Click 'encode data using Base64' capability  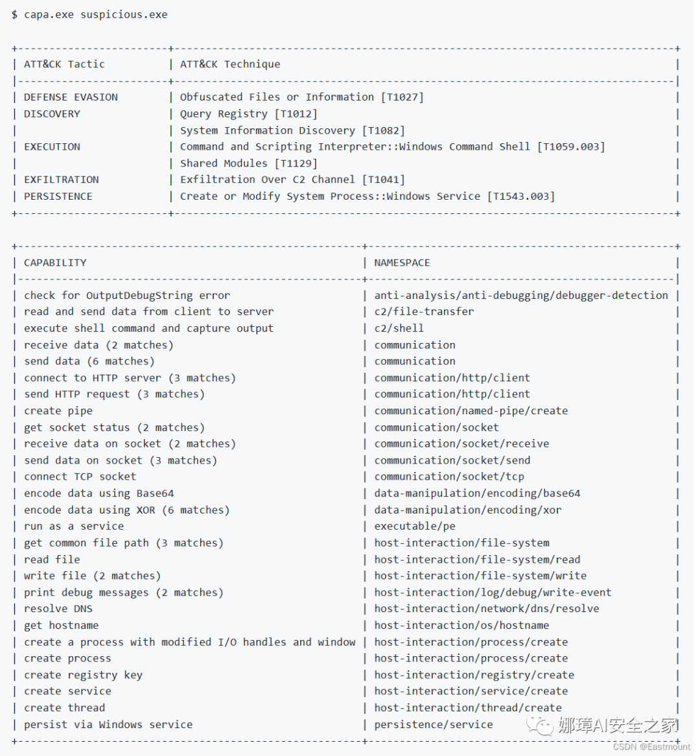coord(99,493)
